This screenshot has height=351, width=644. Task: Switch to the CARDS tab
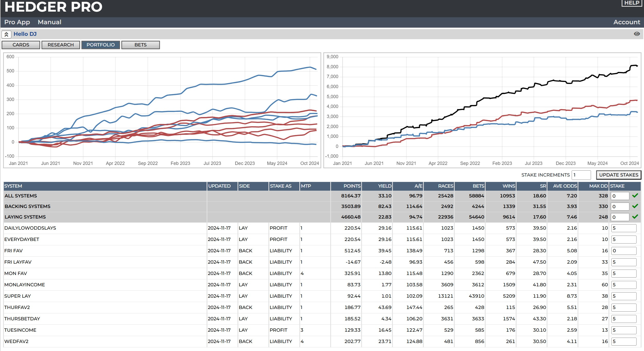[21, 45]
